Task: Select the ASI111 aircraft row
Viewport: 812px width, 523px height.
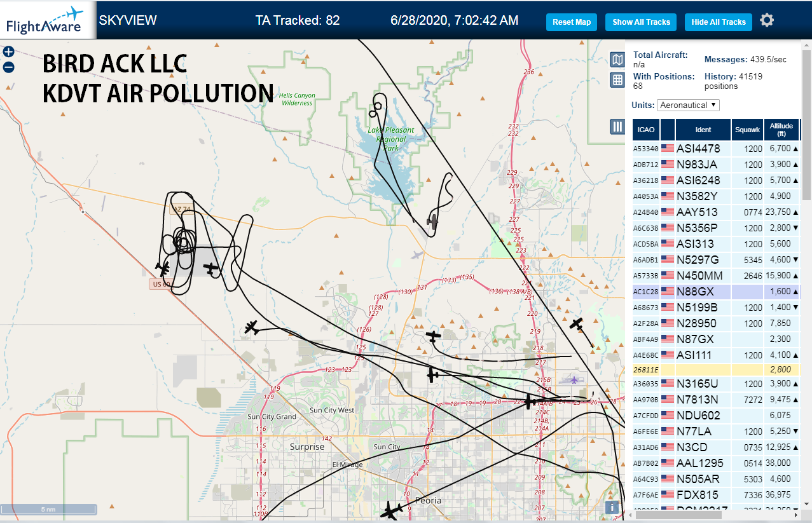Action: [717, 355]
